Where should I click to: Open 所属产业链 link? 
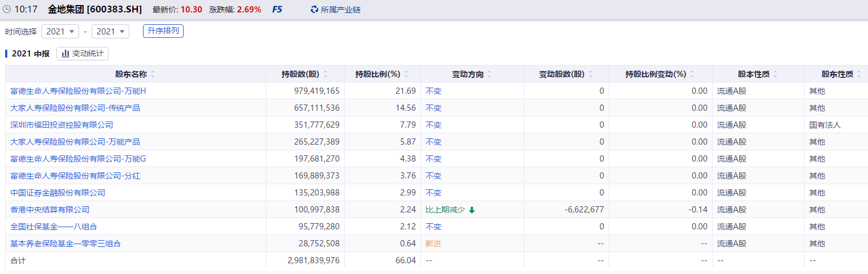340,10
